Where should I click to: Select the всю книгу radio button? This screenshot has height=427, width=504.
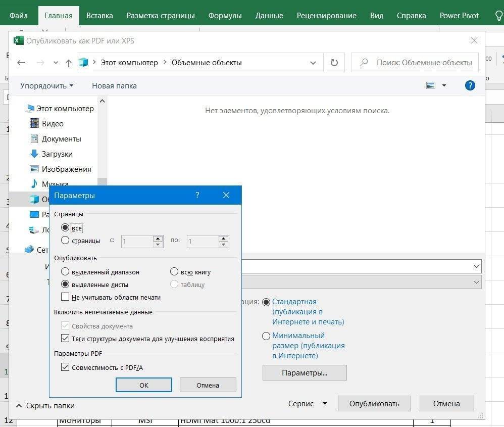pos(174,272)
